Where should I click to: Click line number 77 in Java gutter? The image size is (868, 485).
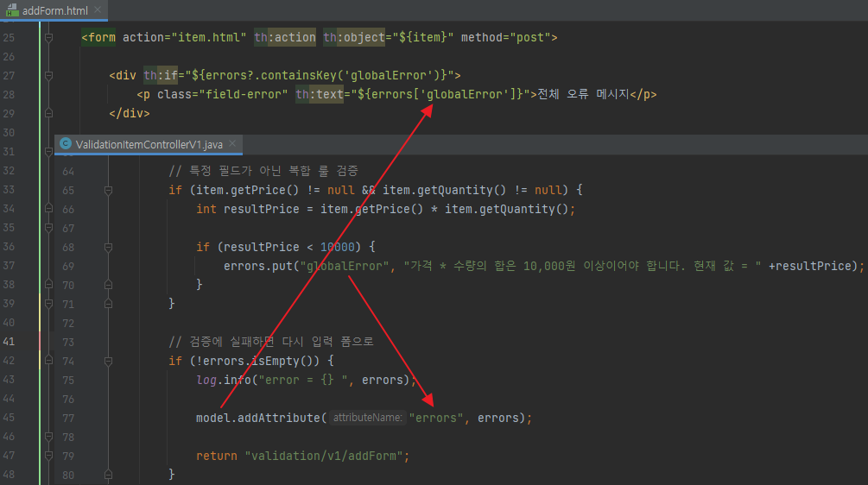coord(68,418)
